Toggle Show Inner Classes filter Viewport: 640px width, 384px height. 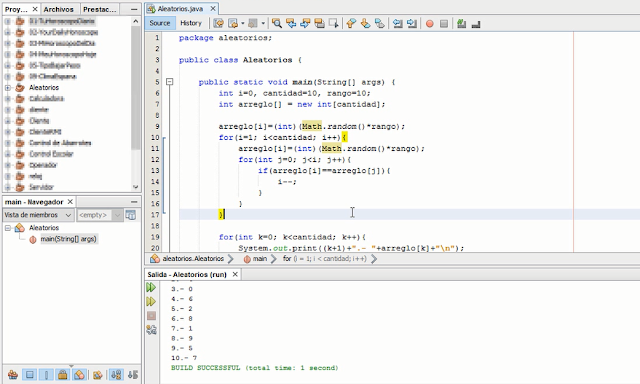(79, 374)
